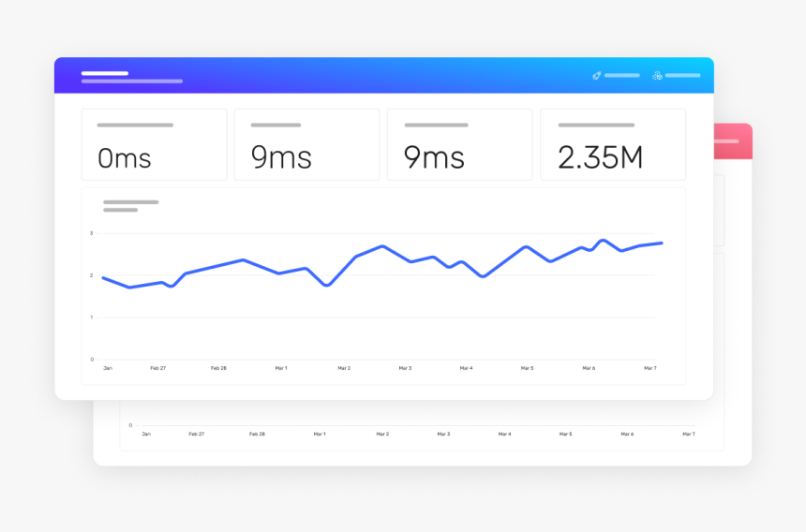Open the 0ms metric card

point(154,144)
